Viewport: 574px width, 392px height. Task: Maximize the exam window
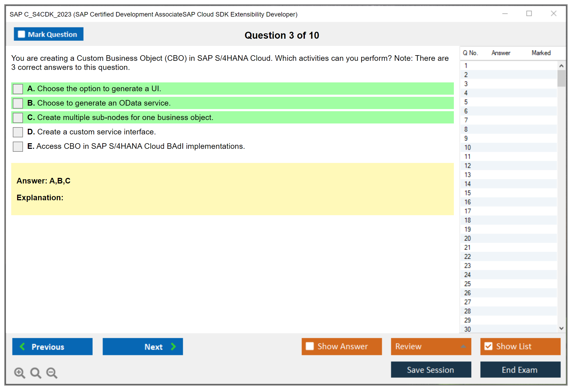pos(529,14)
